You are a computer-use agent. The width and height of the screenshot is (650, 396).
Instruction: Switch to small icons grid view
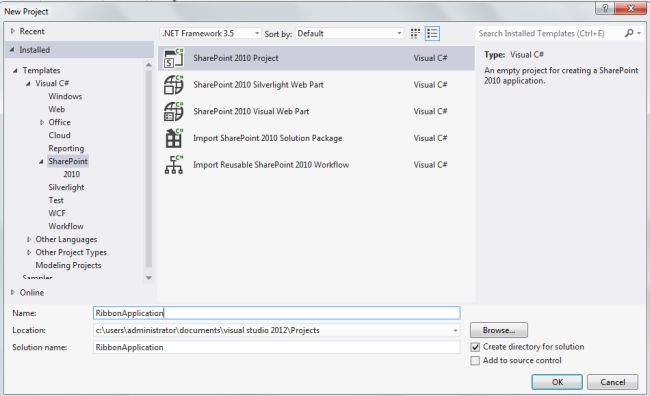415,34
